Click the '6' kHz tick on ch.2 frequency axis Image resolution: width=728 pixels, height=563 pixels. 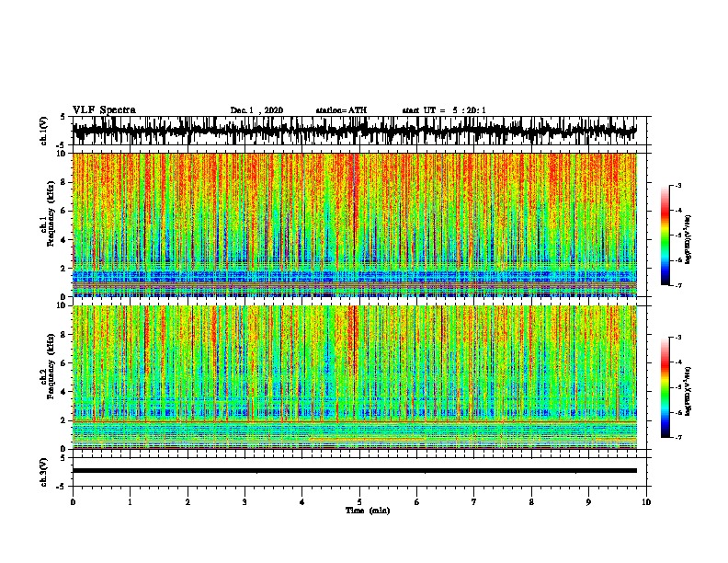(x=63, y=362)
